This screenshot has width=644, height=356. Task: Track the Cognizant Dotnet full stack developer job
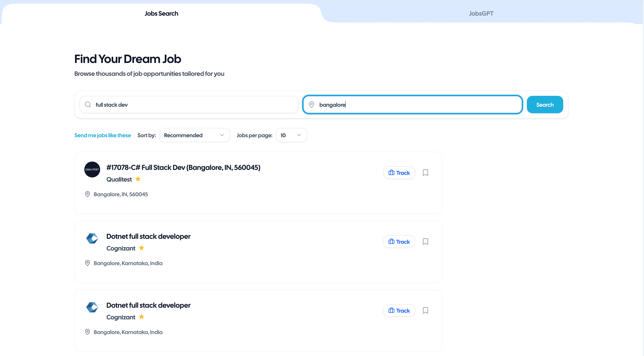(x=399, y=241)
